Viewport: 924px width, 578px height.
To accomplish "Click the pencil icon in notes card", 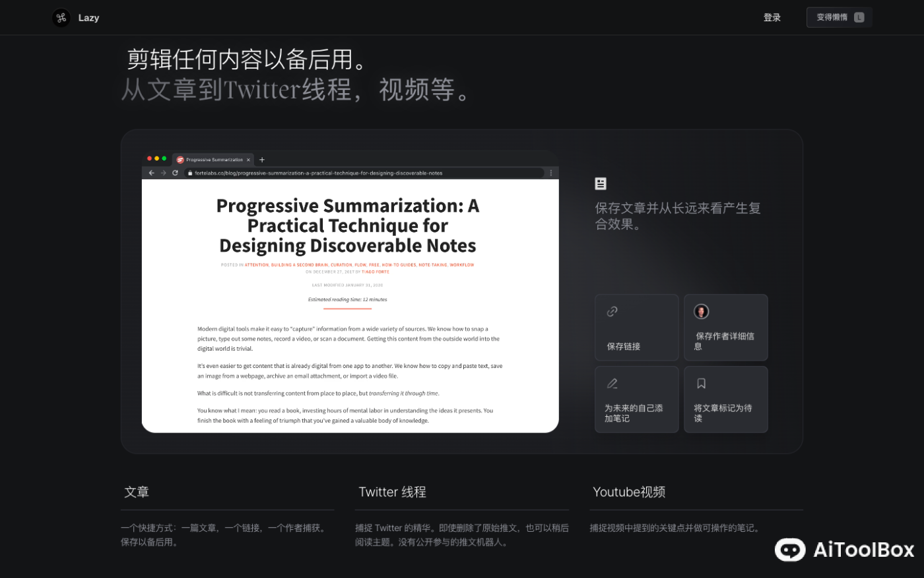I will coord(612,383).
